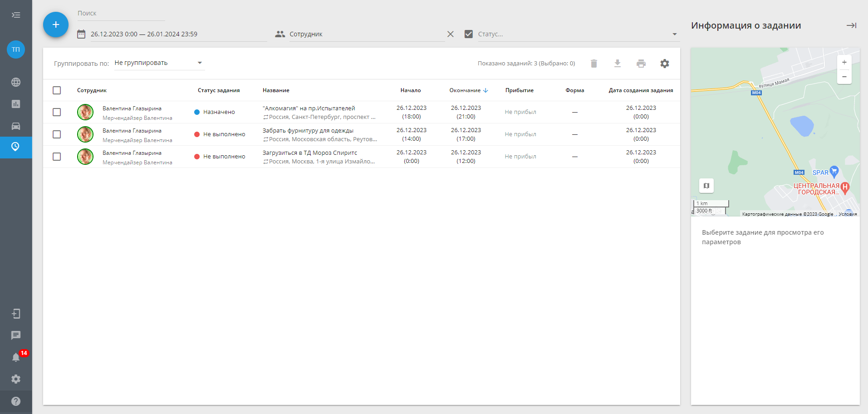
Task: Download the task list
Action: tap(617, 64)
